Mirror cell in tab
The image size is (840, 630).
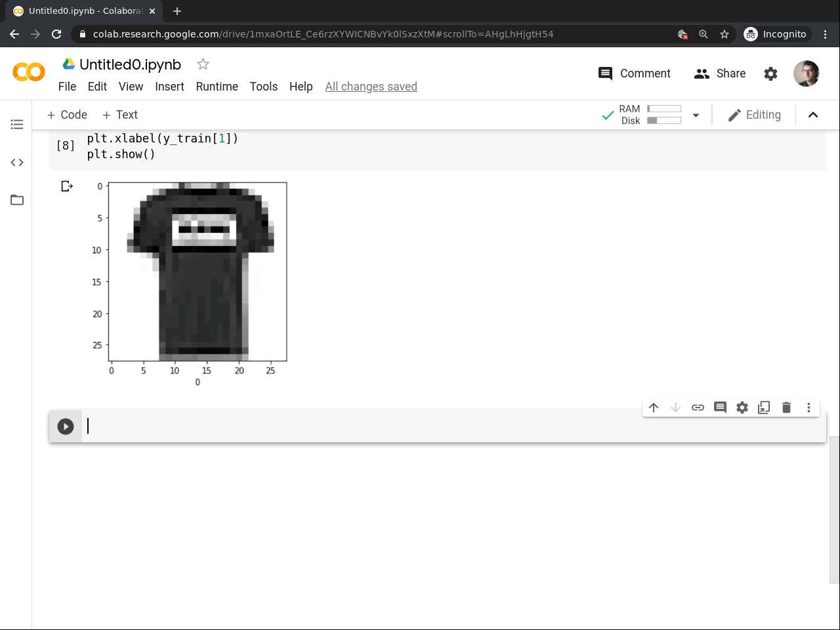(x=764, y=408)
